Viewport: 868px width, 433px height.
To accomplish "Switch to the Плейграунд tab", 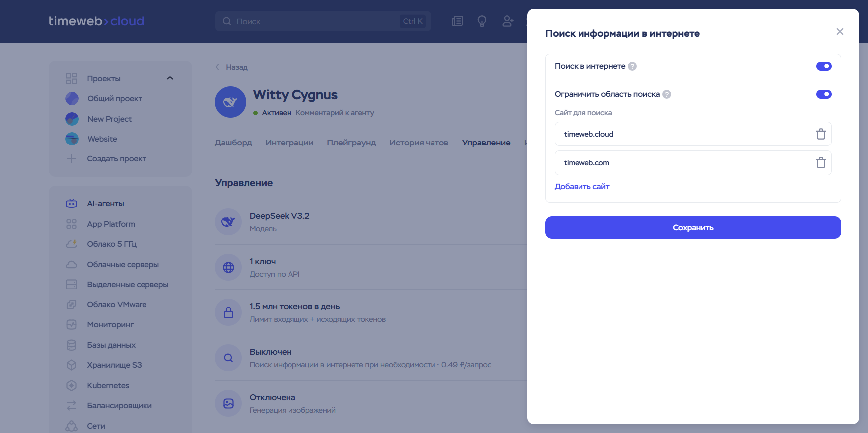I will 351,143.
